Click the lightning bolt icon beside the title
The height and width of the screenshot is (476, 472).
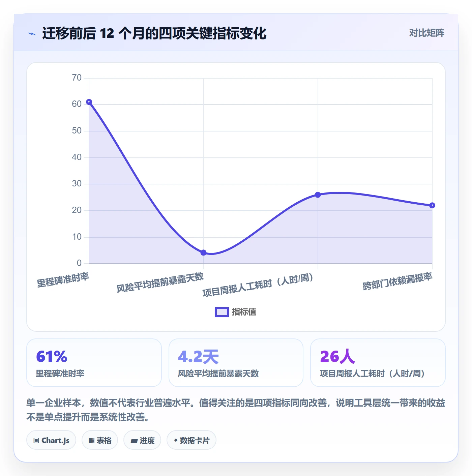[32, 34]
